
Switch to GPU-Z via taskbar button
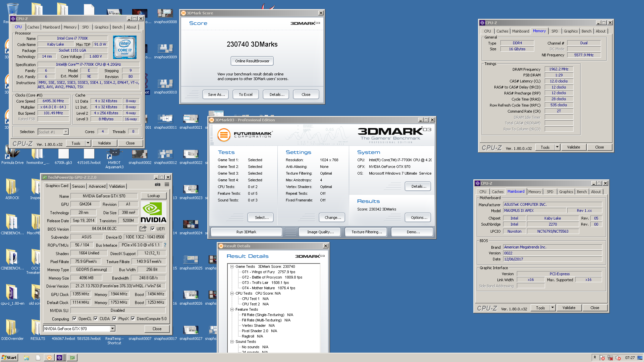click(72, 358)
